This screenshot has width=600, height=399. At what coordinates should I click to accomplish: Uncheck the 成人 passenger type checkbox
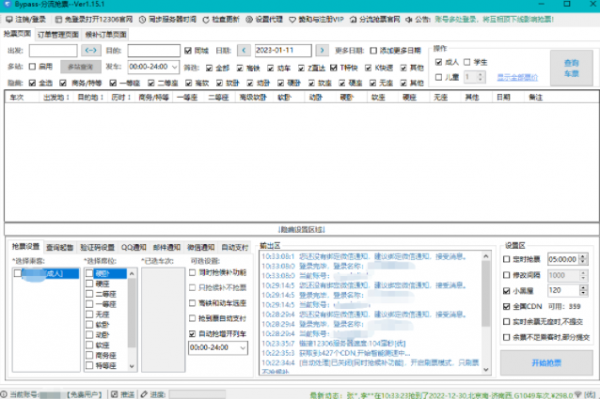click(439, 62)
